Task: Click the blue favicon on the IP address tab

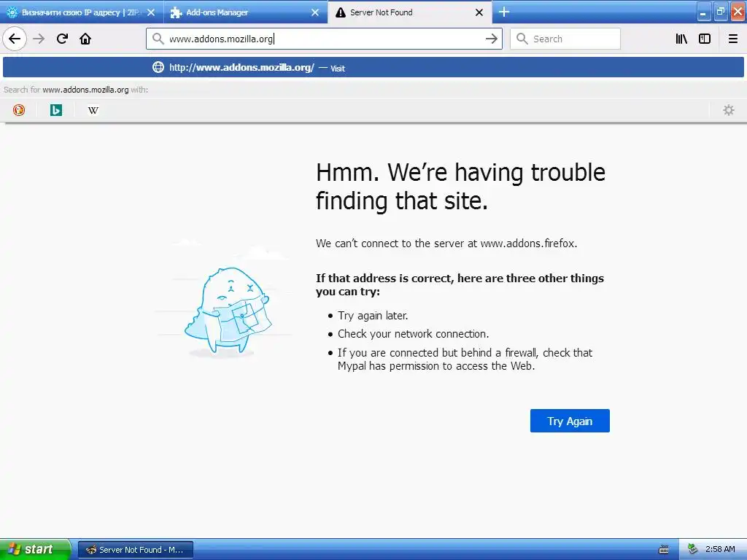Action: click(12, 13)
